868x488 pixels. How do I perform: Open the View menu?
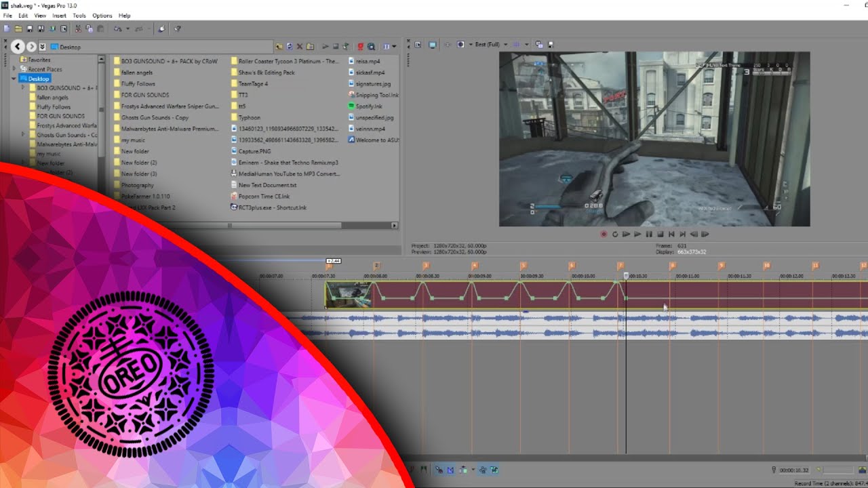click(x=40, y=15)
